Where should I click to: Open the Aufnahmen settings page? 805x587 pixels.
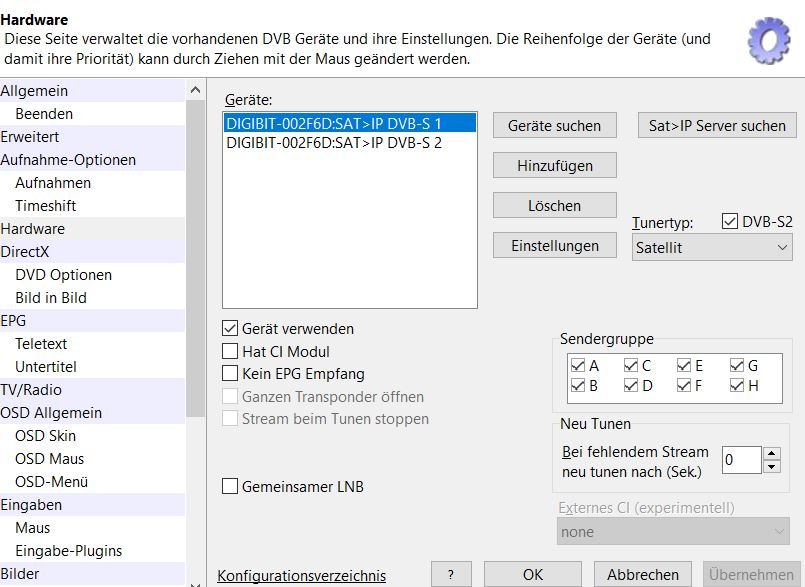pyautogui.click(x=53, y=183)
